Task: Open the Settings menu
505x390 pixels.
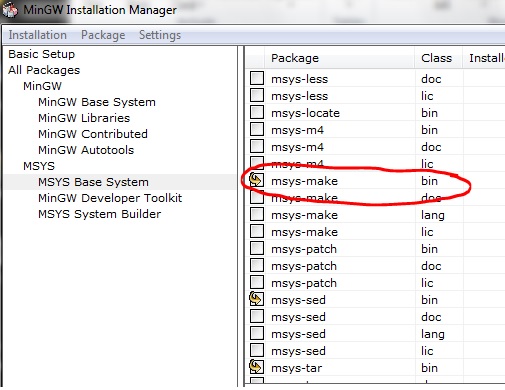Action: point(160,35)
